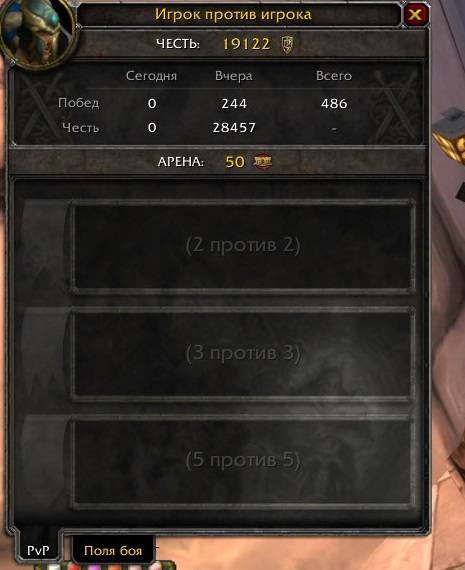The width and height of the screenshot is (465, 570).
Task: Click the character helmet portrait
Action: (x=37, y=33)
